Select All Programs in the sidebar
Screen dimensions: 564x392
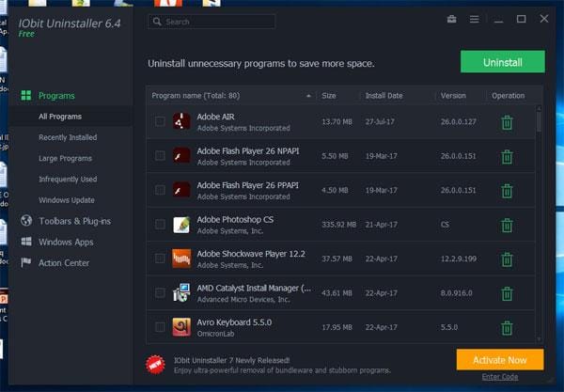60,117
